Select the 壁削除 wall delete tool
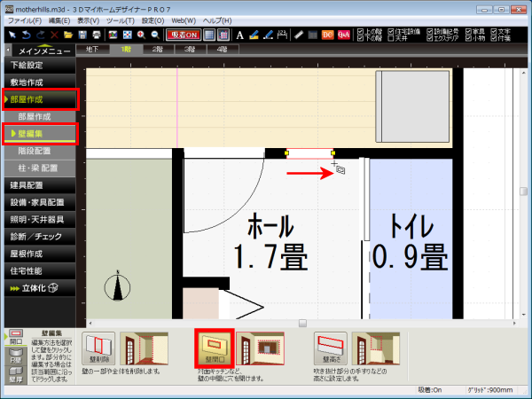The width and height of the screenshot is (532, 399). pyautogui.click(x=98, y=348)
